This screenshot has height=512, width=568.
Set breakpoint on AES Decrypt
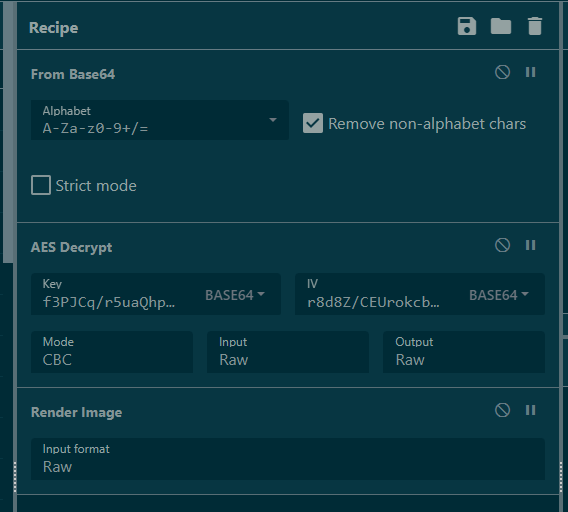point(530,245)
